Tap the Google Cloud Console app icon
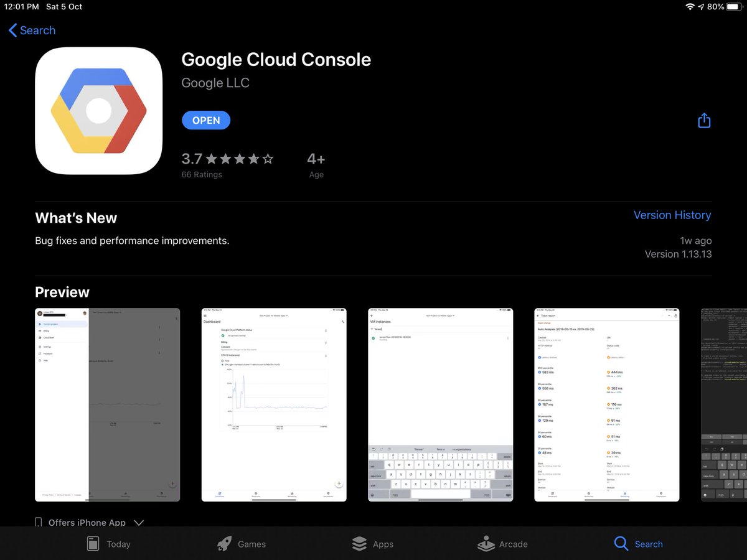Viewport: 747px width, 560px height. pos(98,111)
